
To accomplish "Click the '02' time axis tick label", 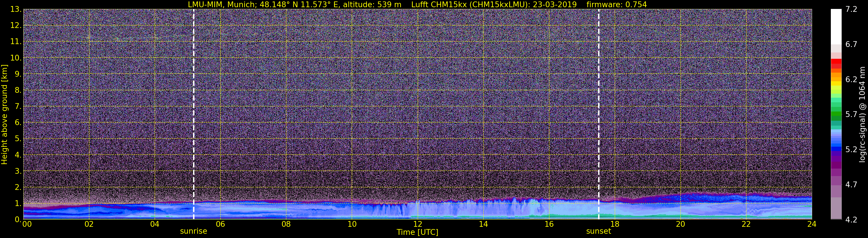I will 89,224.
